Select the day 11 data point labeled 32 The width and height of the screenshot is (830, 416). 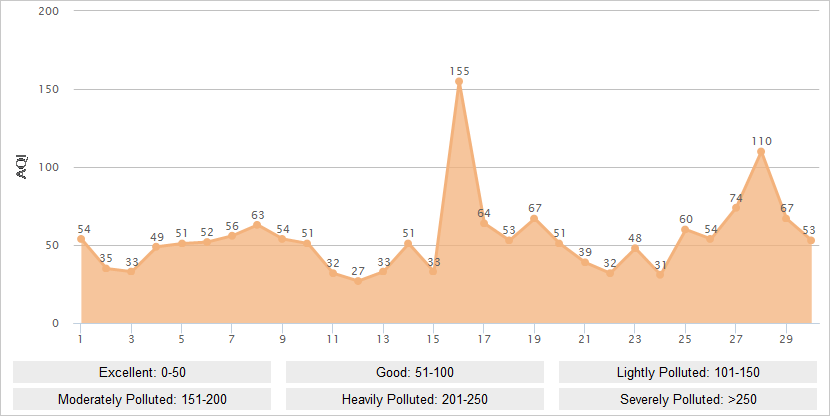pyautogui.click(x=333, y=273)
